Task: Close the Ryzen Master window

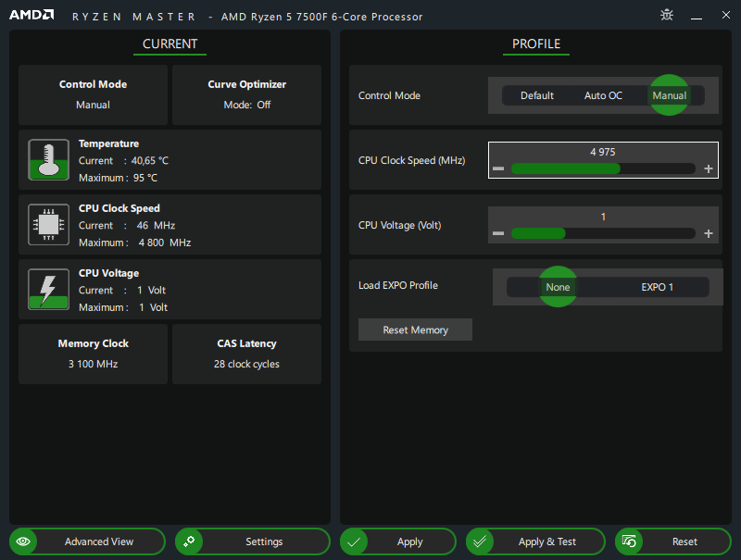Action: click(x=726, y=15)
